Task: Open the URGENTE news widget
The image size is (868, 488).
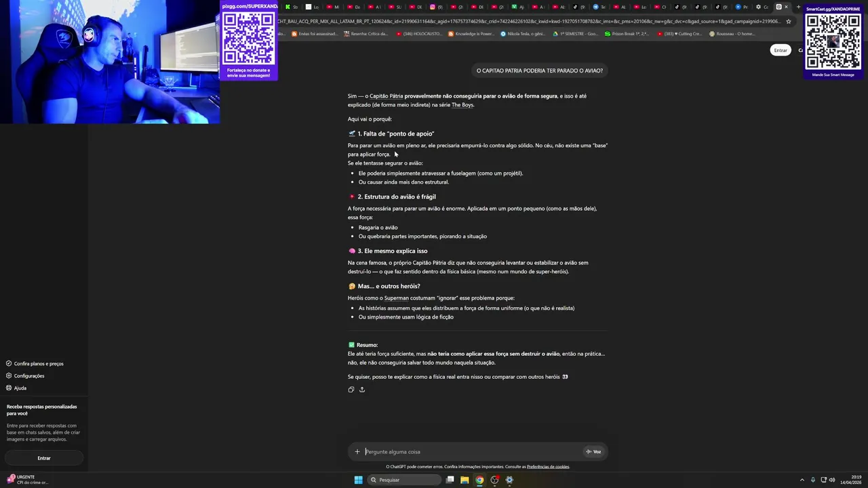Action: [27, 480]
